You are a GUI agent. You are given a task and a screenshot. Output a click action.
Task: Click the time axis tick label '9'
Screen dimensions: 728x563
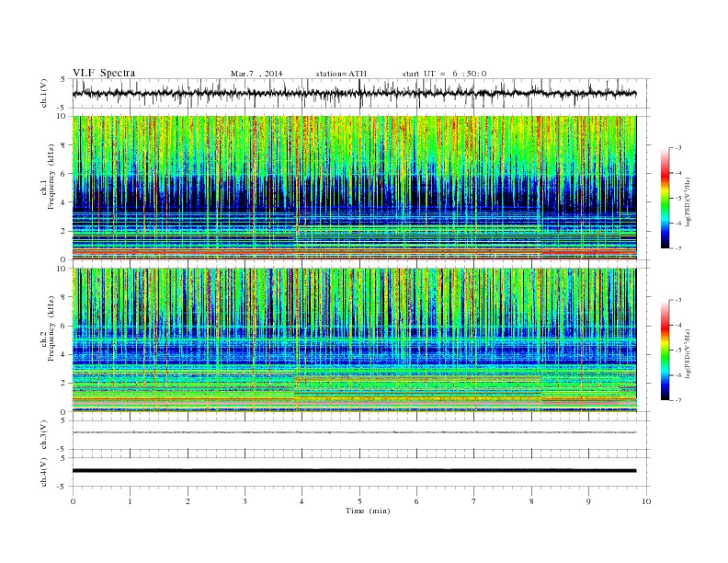pyautogui.click(x=588, y=501)
